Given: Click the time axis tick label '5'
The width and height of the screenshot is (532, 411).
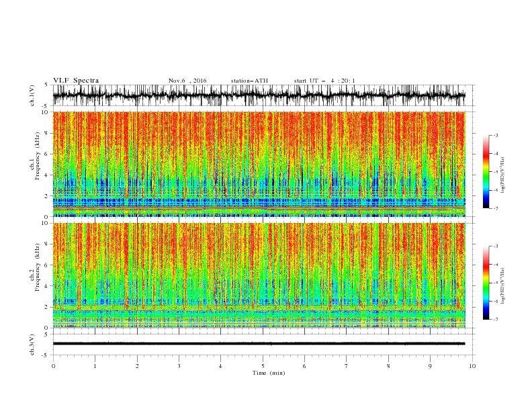Looking at the screenshot, I should [263, 366].
